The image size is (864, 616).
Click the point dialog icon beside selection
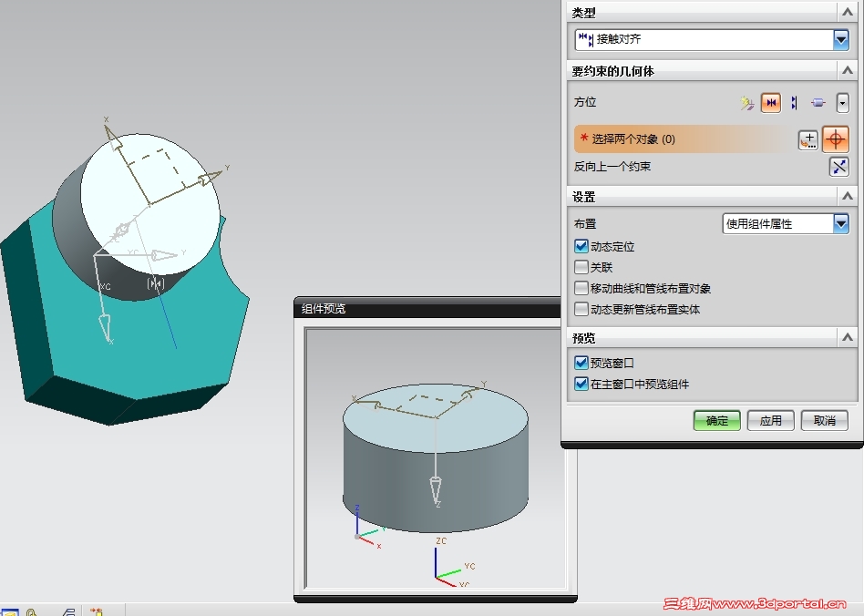point(807,140)
